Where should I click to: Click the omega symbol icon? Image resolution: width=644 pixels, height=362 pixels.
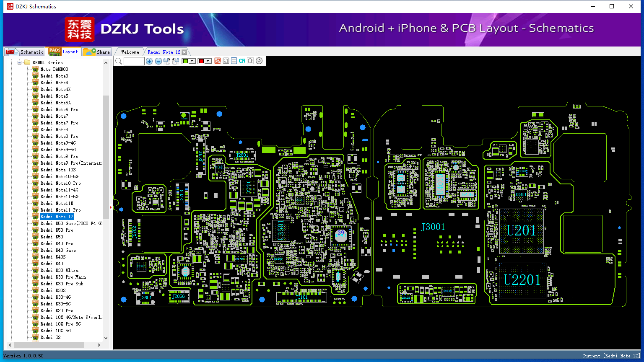pyautogui.click(x=250, y=61)
